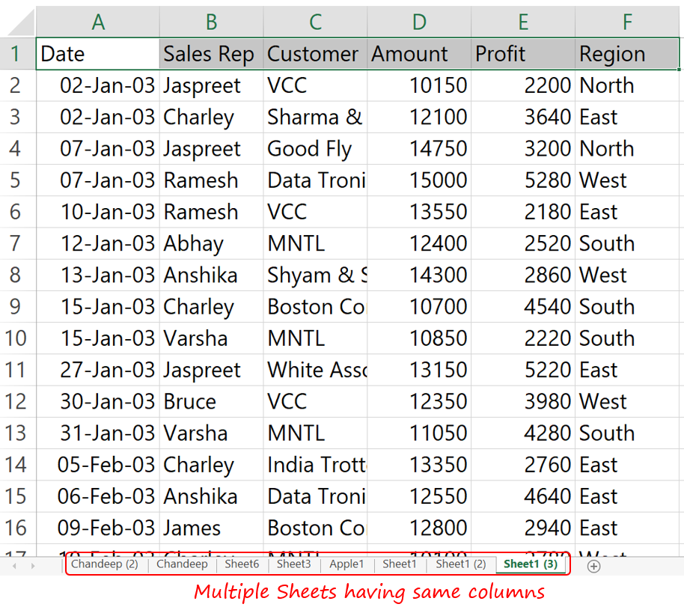Select the Sheet1 (2) tab
The height and width of the screenshot is (616, 684).
[x=460, y=564]
